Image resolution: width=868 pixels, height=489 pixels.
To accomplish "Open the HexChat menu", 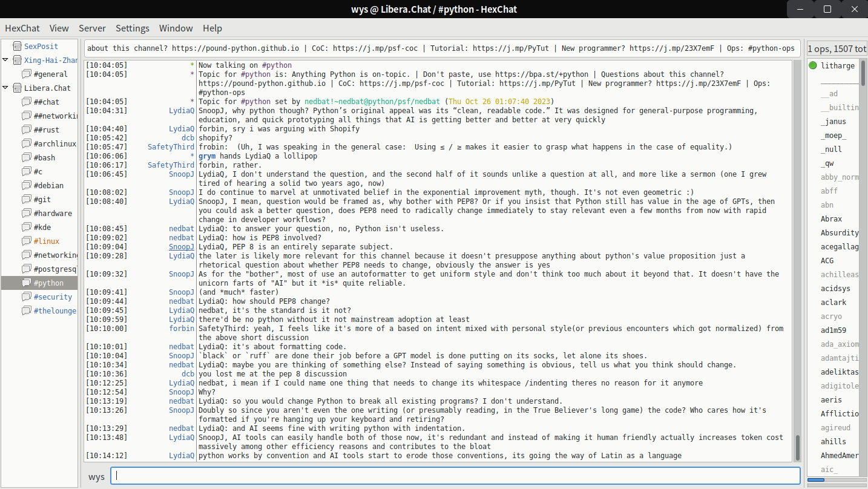I will coord(22,28).
